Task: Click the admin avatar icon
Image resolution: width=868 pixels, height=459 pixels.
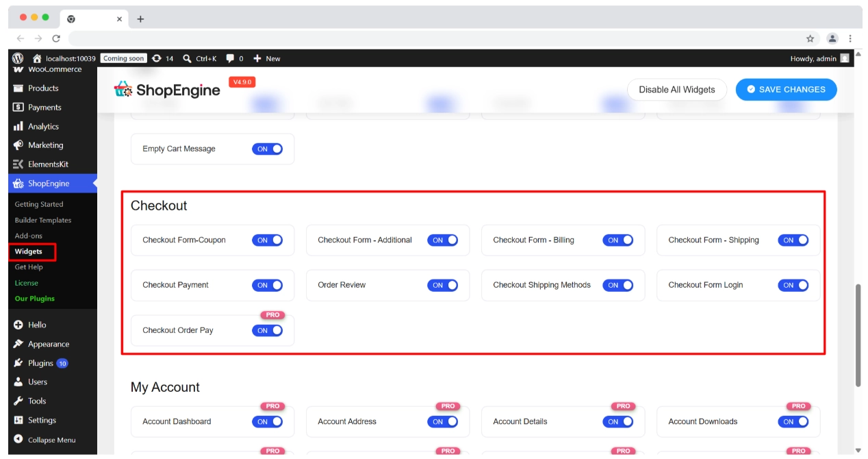Action: 845,58
